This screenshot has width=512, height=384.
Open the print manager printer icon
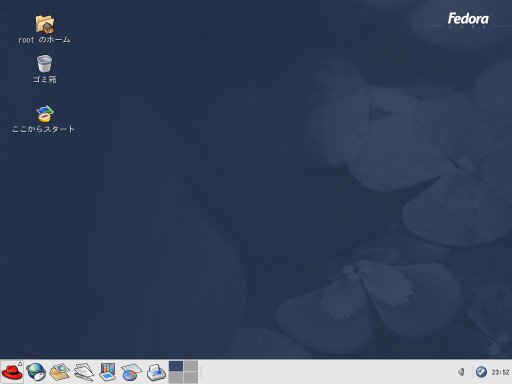click(x=156, y=372)
